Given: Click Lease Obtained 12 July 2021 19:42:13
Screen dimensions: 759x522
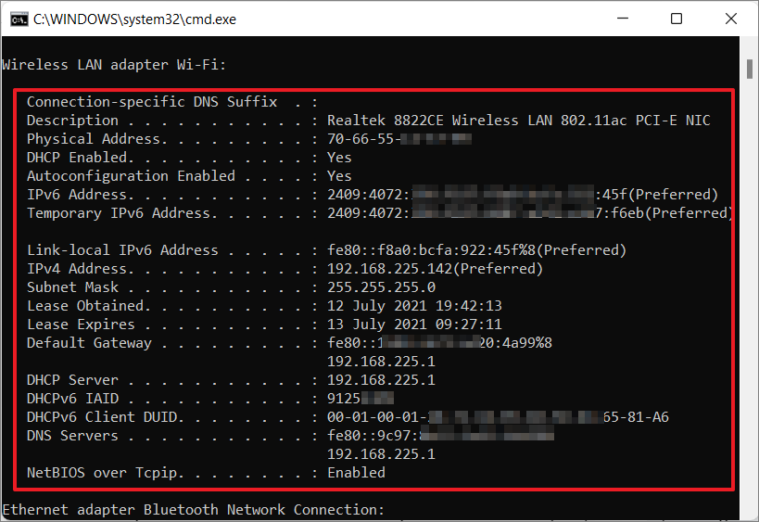Looking at the screenshot, I should pyautogui.click(x=414, y=306).
